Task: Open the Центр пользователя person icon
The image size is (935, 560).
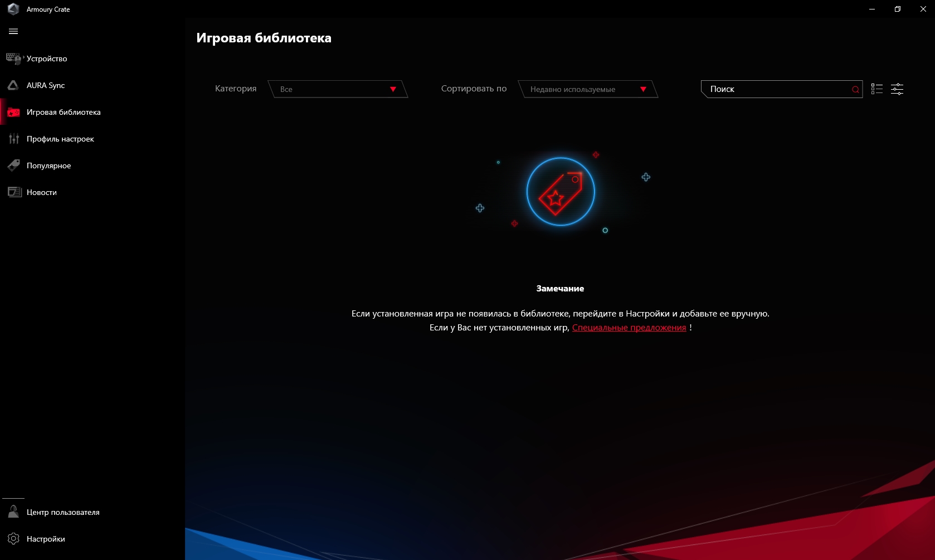Action: (13, 512)
